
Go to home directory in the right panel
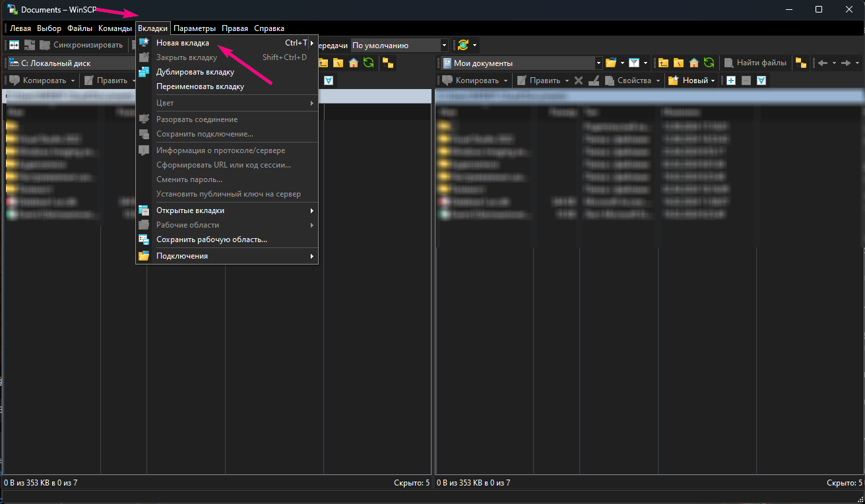click(694, 63)
